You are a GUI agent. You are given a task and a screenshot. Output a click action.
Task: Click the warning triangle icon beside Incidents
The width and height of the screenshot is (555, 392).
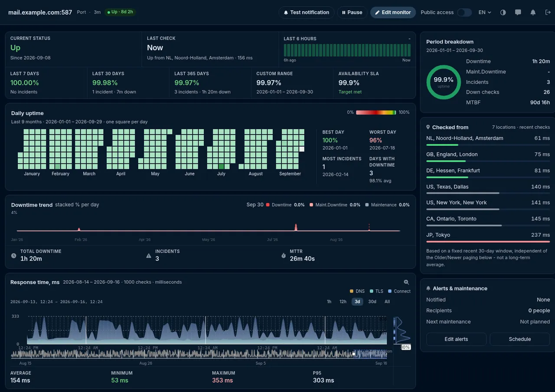pos(149,255)
